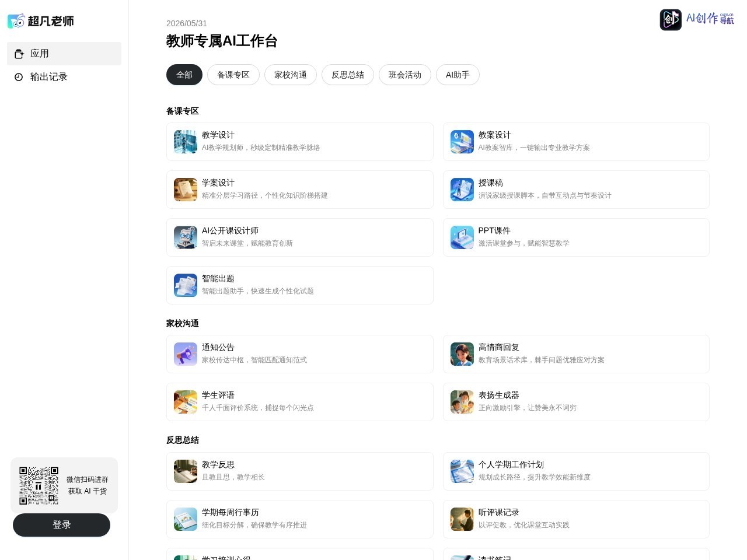The width and height of the screenshot is (747, 560).
Task: Click the 家校沟通 section heading
Action: 183,323
